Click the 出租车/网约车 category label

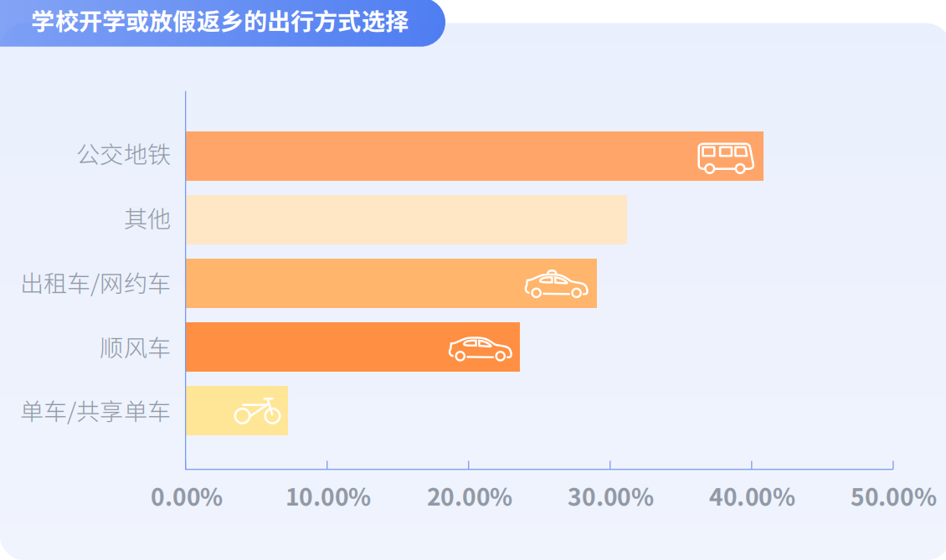point(96,284)
